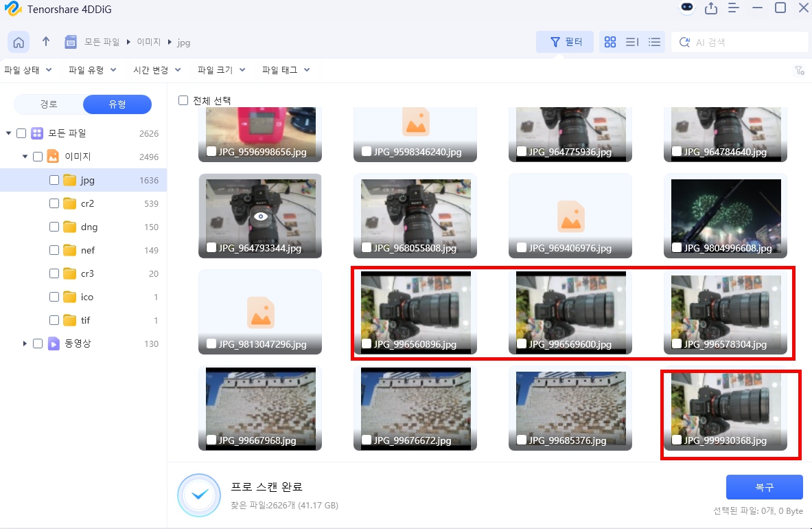
Task: Switch to the 경로 tab
Action: (49, 104)
